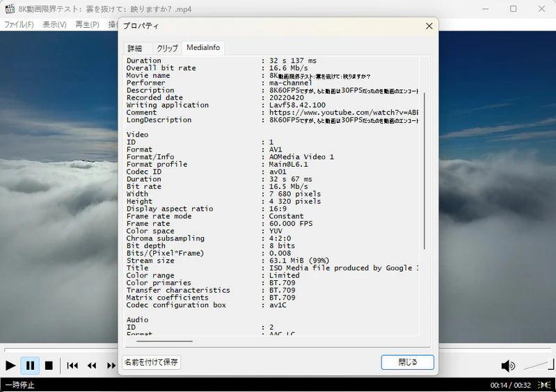556x392 pixels.
Task: Click Color range value Limited
Action: click(284, 275)
